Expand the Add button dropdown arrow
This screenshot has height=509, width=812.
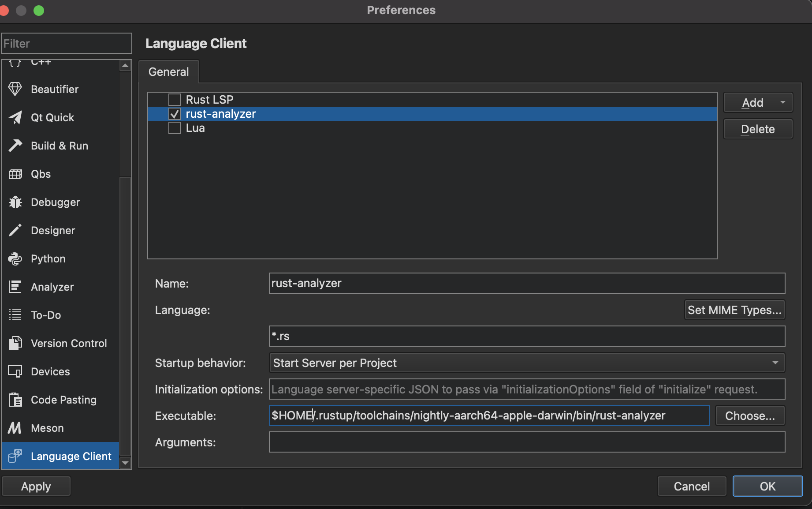783,102
